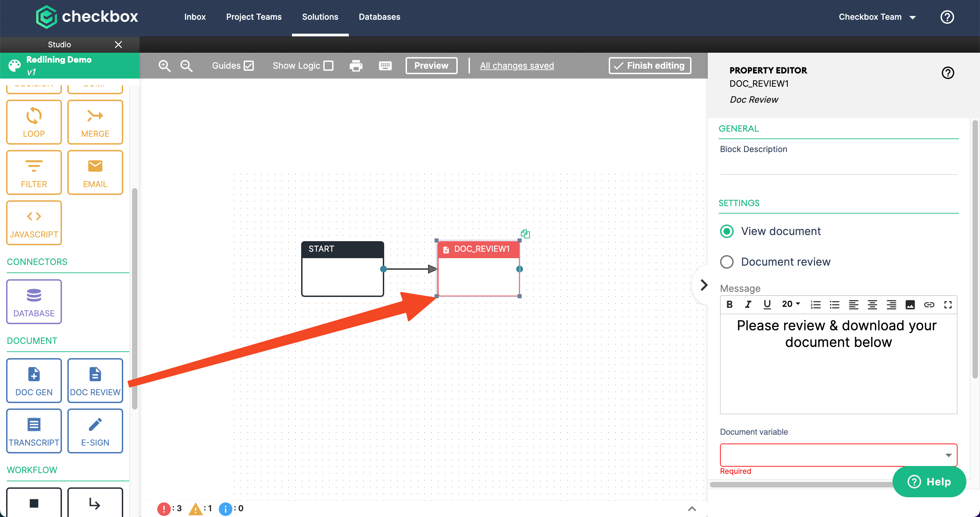Screen dimensions: 980x517
Task: Click the block palette scrollbar
Action: [x=134, y=298]
